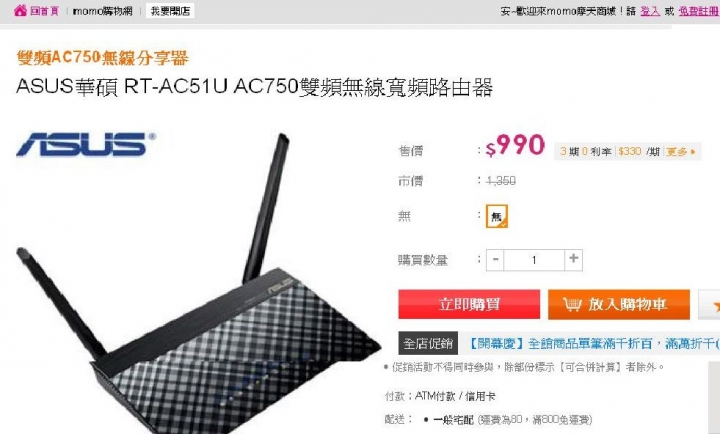
Task: Increase purchase quantity with plus button
Action: point(573,259)
